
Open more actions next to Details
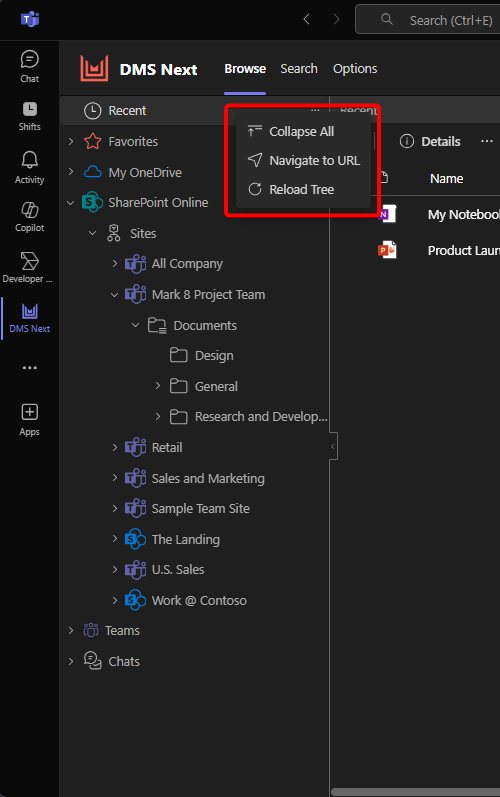(x=487, y=141)
